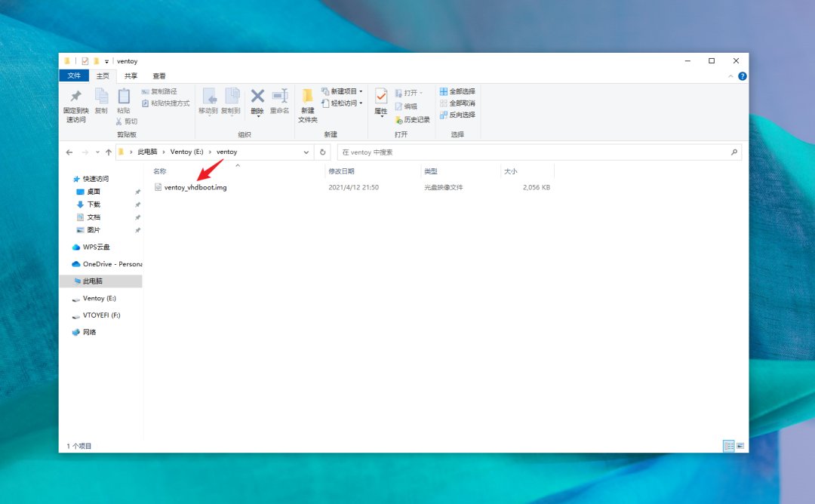
Task: Click the 删除 delete X icon
Action: (257, 96)
